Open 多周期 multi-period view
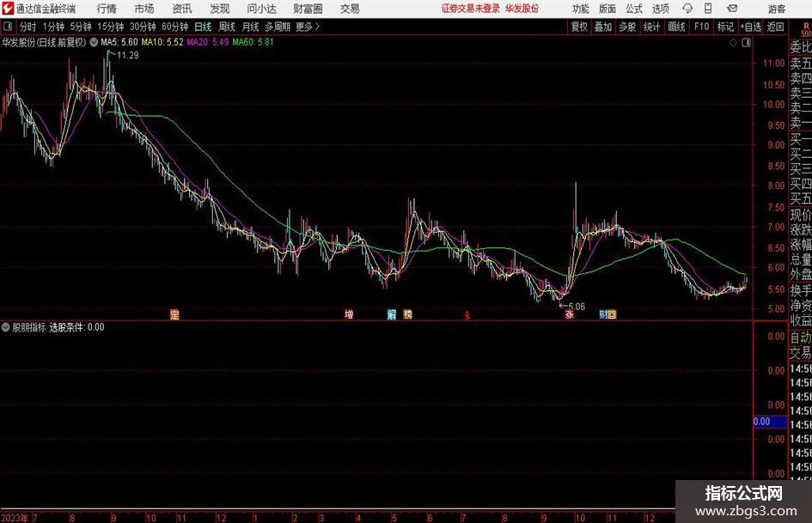 [x=278, y=27]
